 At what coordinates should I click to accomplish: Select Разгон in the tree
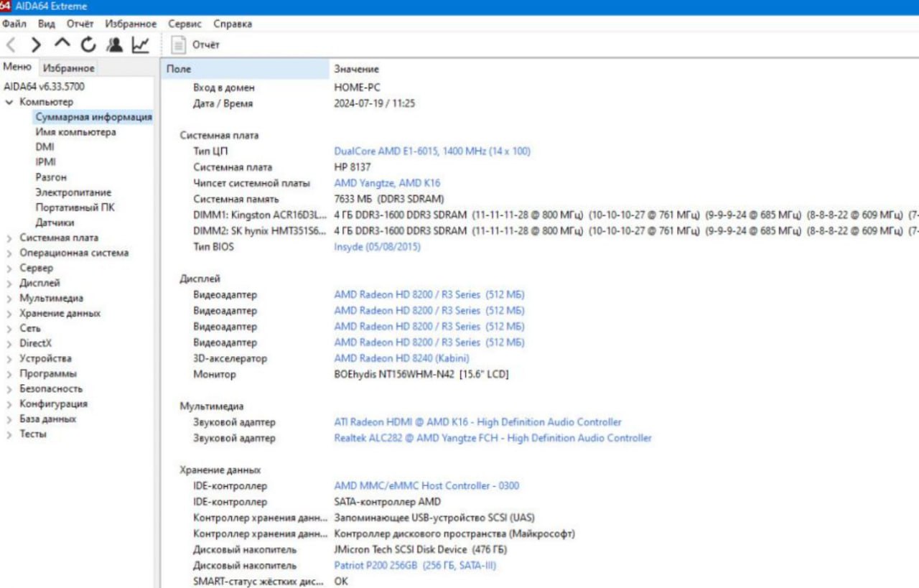point(51,177)
